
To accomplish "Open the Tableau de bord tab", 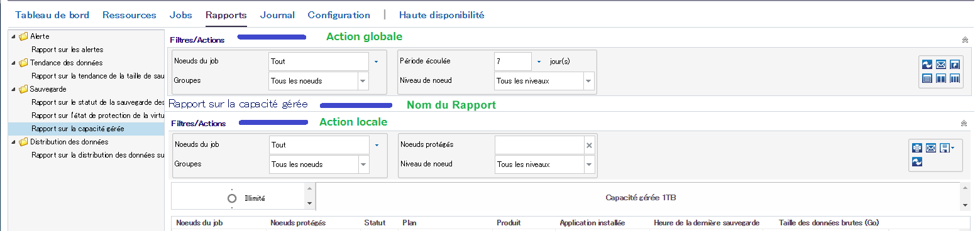I will [x=52, y=15].
